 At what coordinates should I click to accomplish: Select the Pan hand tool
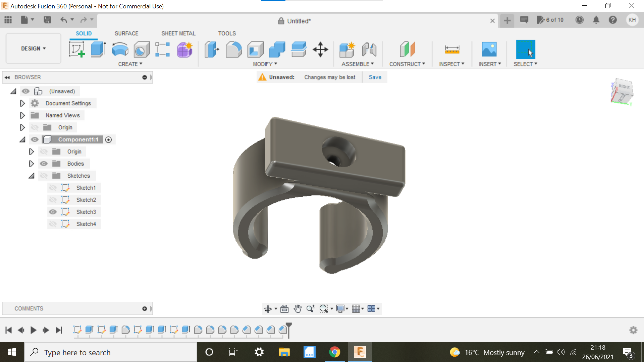298,309
